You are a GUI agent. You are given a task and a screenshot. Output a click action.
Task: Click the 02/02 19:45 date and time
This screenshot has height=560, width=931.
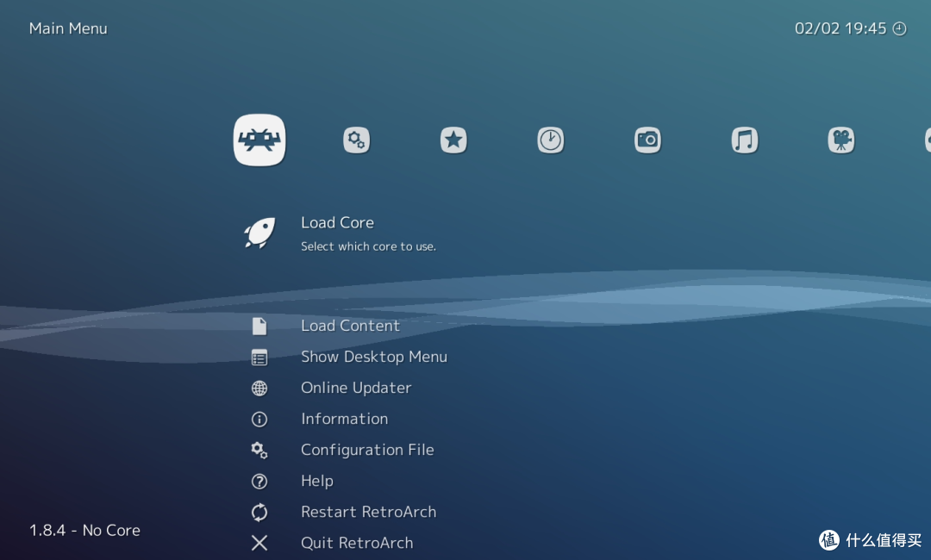[840, 28]
